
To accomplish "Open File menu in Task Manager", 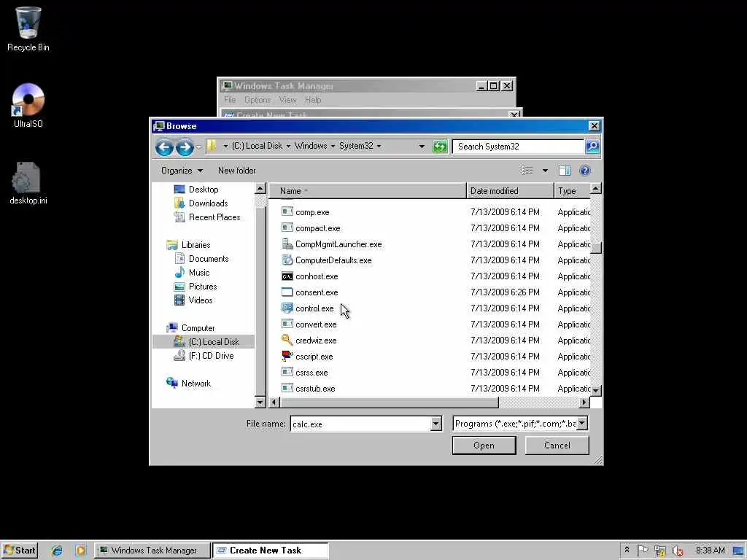I will pyautogui.click(x=230, y=100).
